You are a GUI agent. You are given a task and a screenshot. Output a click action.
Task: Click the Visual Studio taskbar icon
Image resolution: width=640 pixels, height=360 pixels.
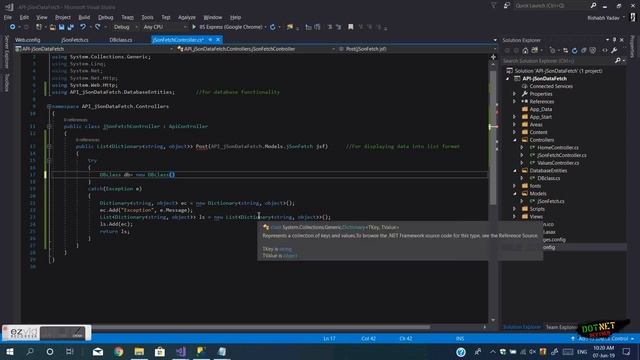pyautogui.click(x=180, y=351)
